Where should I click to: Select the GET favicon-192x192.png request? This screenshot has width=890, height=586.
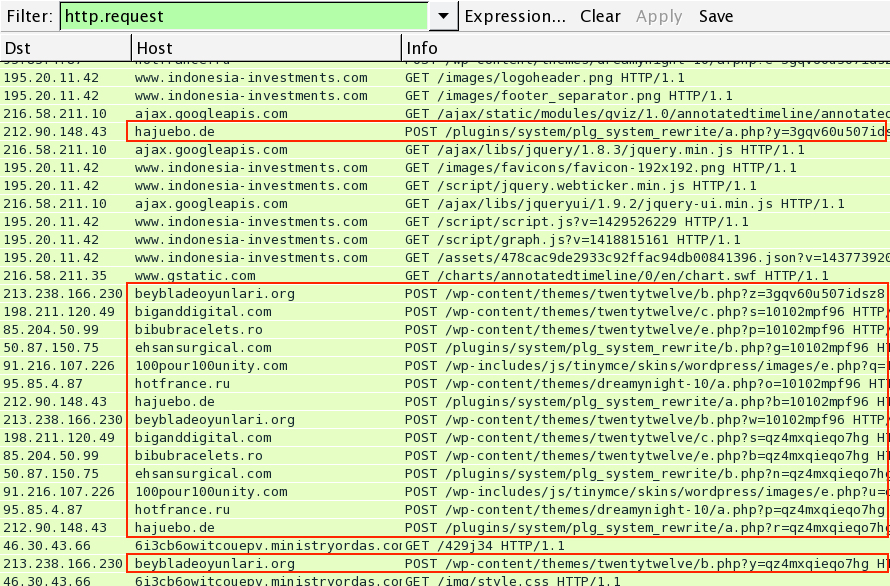(x=445, y=168)
